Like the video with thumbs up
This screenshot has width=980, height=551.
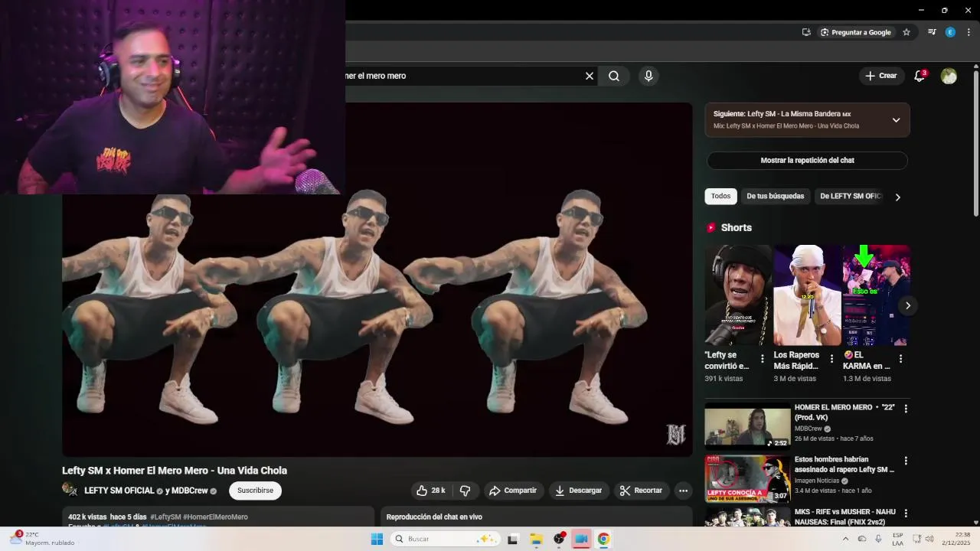click(x=431, y=491)
